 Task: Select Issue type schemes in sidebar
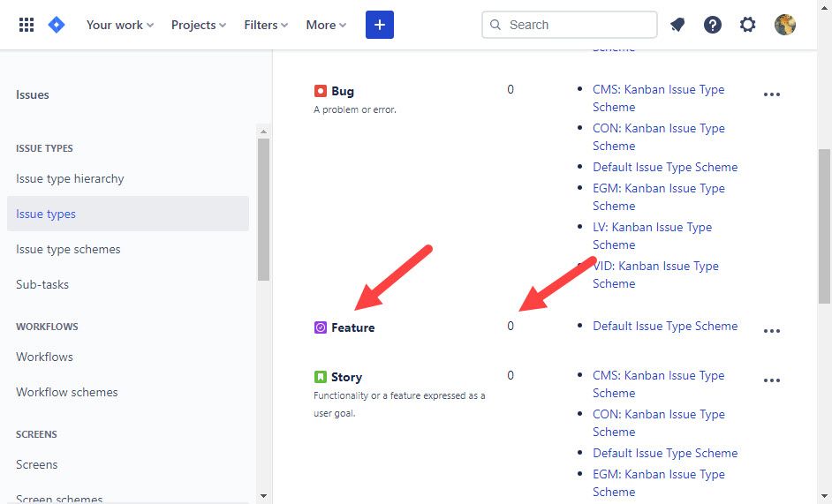[68, 249]
